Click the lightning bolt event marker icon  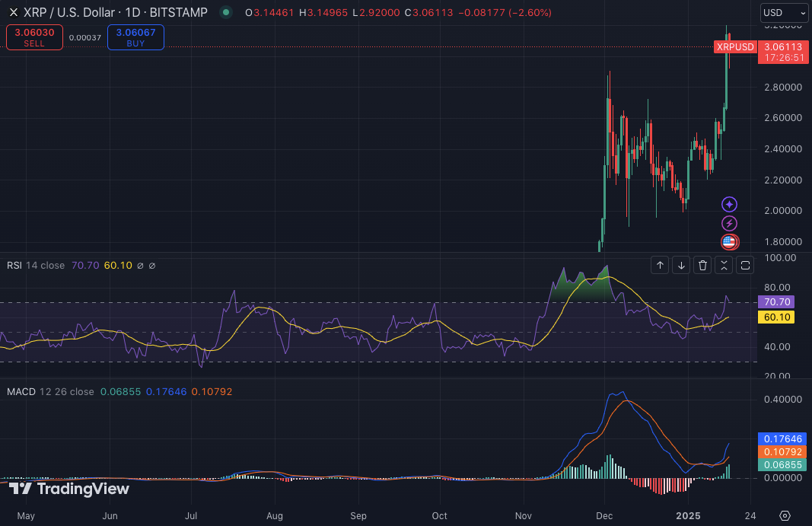tap(729, 223)
